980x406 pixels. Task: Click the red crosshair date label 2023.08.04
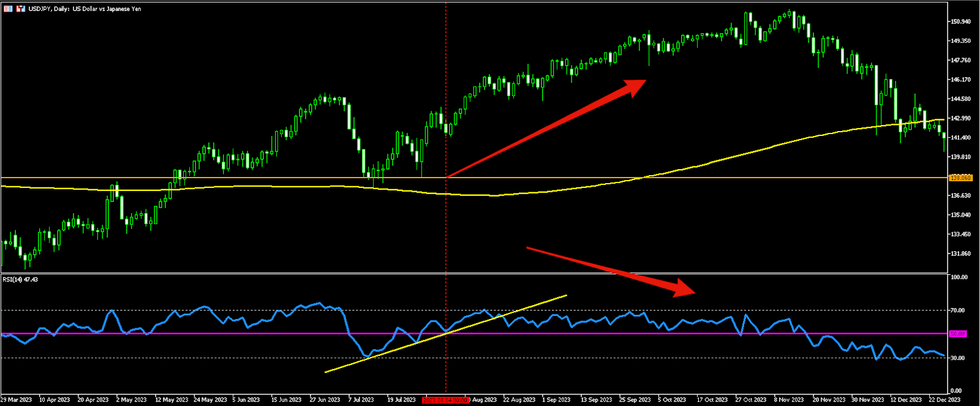coord(446,400)
